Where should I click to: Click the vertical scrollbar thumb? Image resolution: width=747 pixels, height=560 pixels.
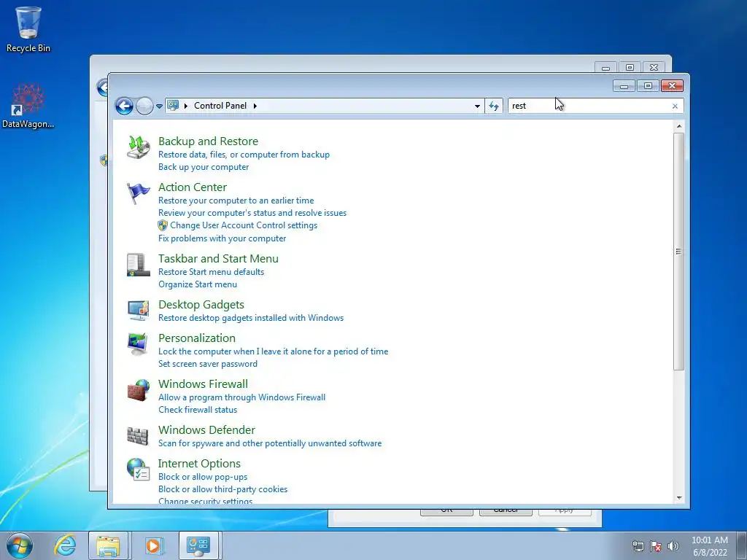pyautogui.click(x=679, y=251)
